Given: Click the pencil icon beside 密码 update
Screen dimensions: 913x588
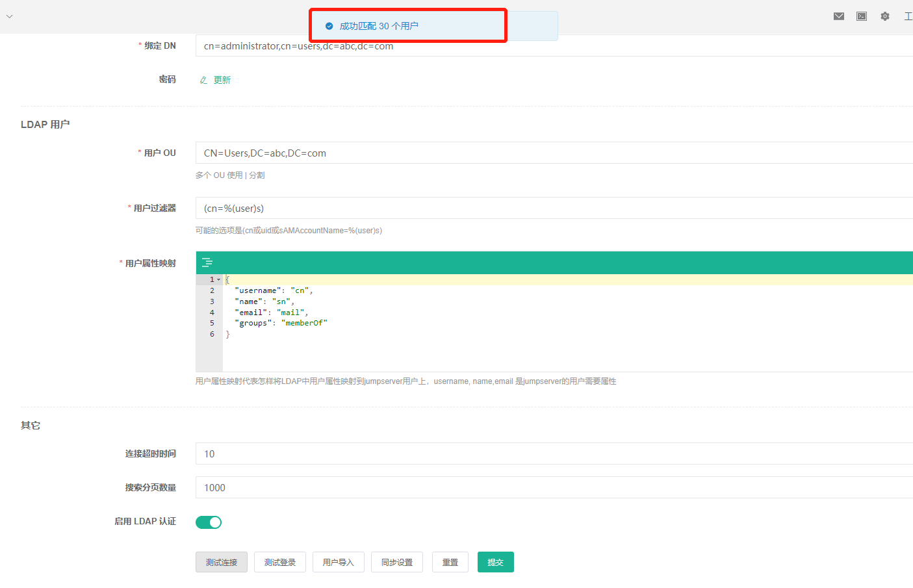Looking at the screenshot, I should (201, 79).
